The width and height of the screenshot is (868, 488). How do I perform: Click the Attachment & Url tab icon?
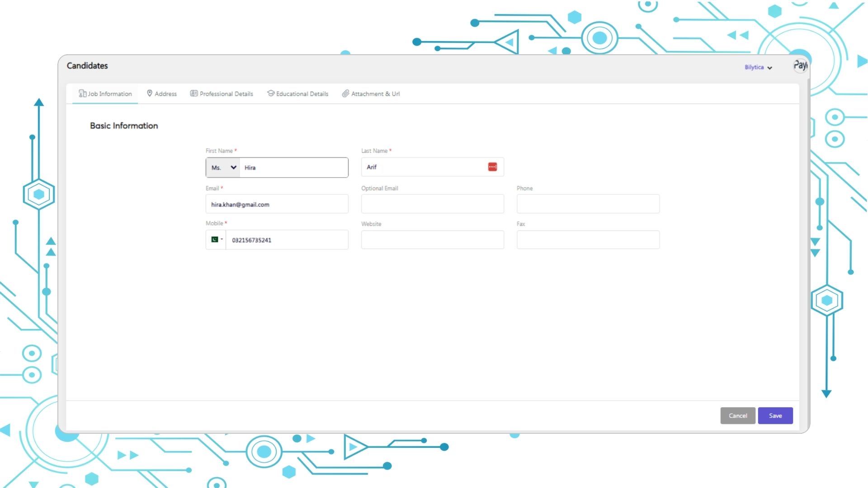[344, 94]
